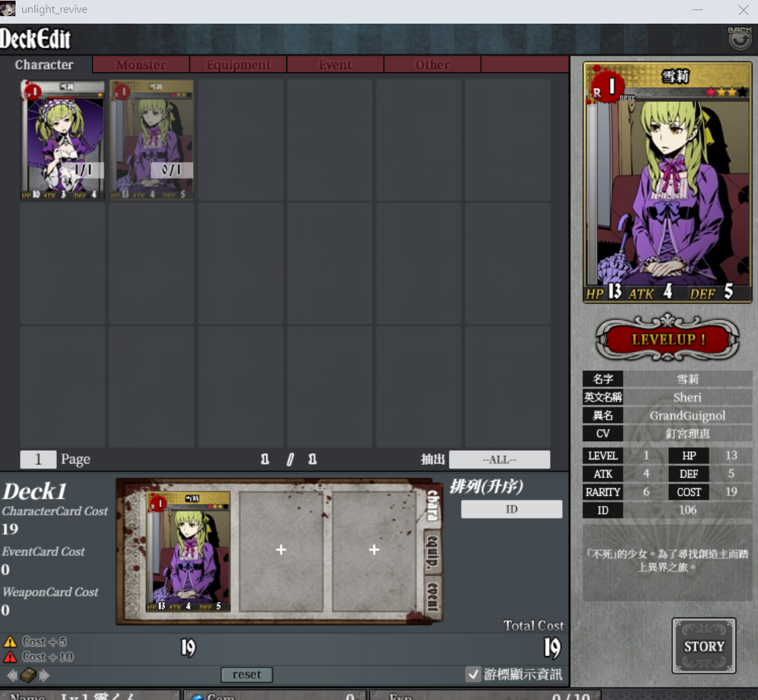
Task: Click the Cost +10 warning icon
Action: tap(10, 657)
